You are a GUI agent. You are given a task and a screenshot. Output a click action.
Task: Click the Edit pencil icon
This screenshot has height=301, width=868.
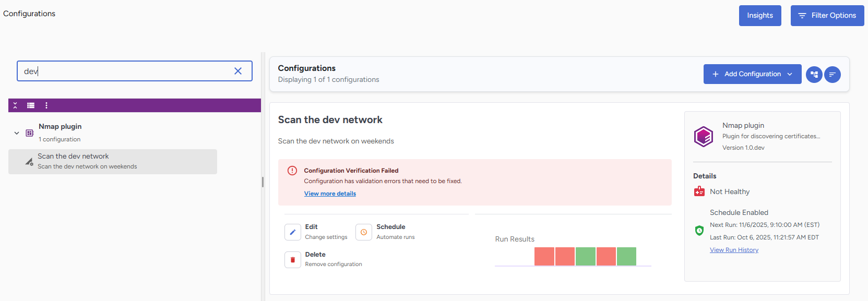pyautogui.click(x=293, y=232)
